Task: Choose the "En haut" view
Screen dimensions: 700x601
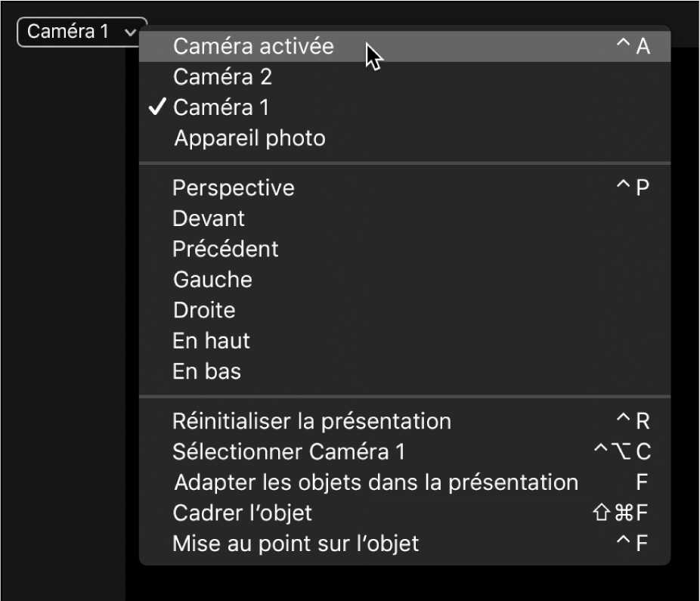Action: (x=212, y=340)
